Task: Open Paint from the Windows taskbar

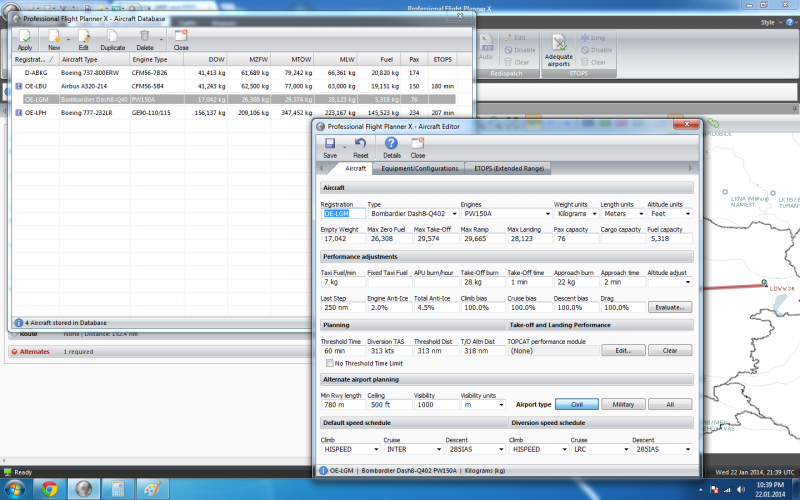Action: click(152, 489)
